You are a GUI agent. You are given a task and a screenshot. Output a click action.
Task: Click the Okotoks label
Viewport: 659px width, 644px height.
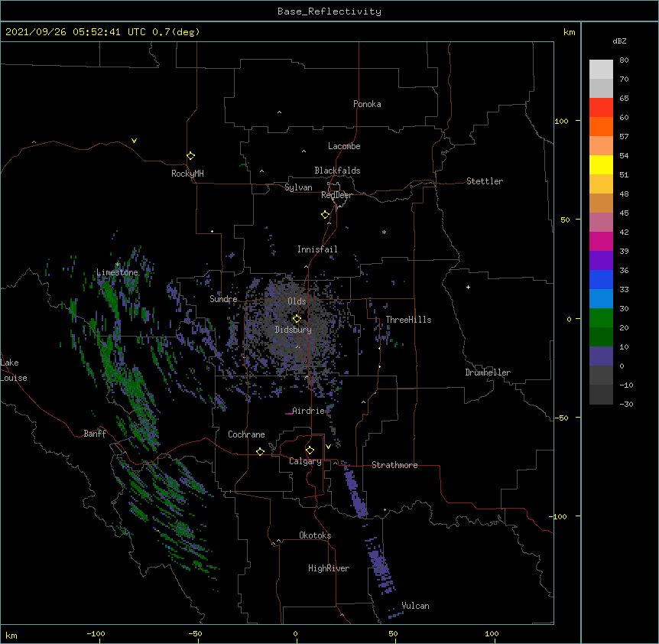pos(315,535)
